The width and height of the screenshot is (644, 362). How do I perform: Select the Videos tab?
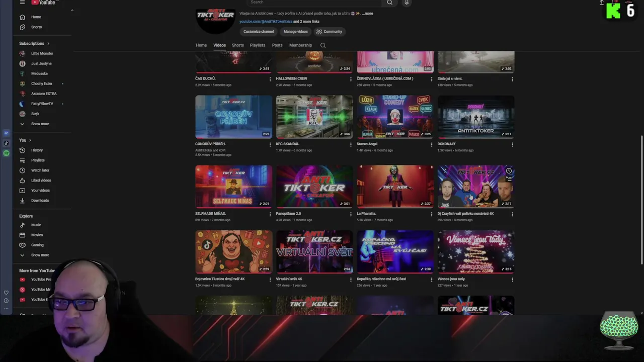[219, 45]
